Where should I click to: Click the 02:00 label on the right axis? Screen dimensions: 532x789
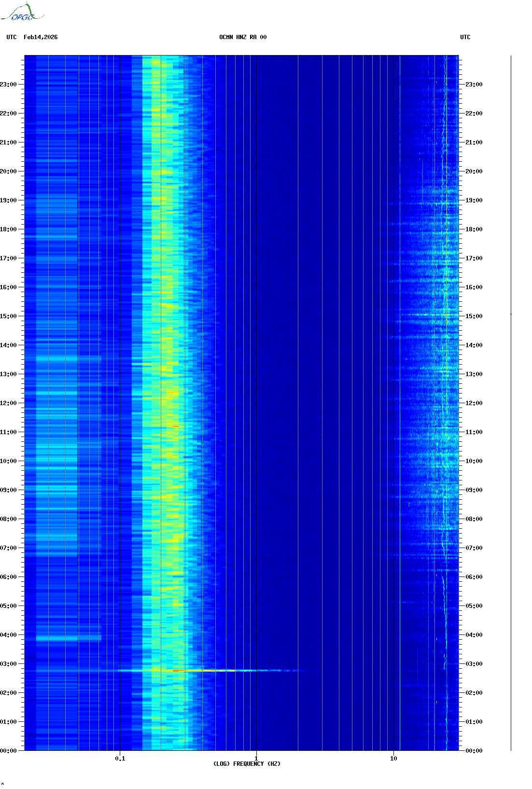point(474,693)
